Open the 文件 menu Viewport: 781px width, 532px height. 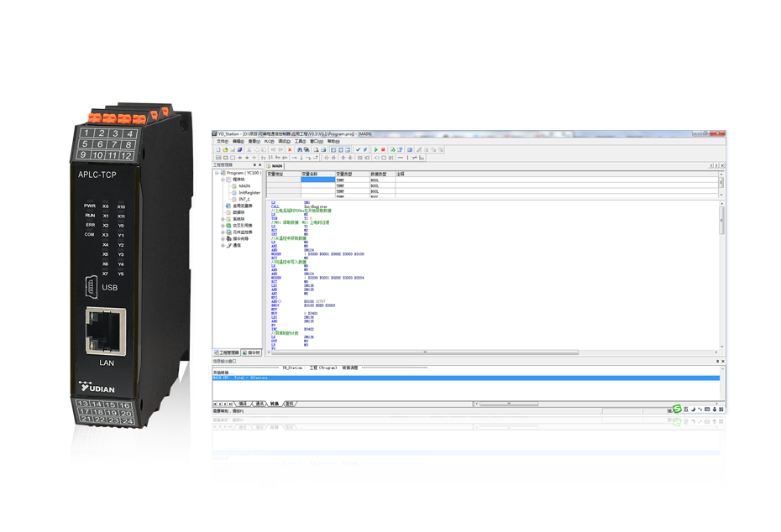point(222,141)
